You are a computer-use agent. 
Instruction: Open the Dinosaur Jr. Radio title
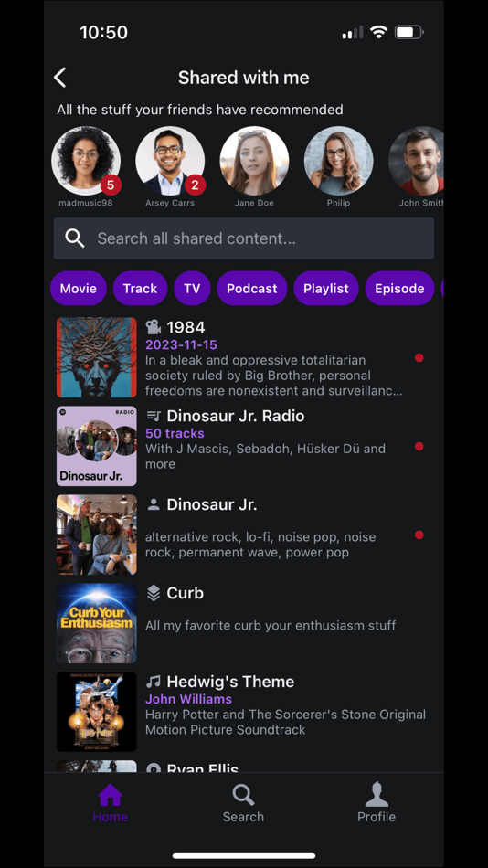[236, 416]
